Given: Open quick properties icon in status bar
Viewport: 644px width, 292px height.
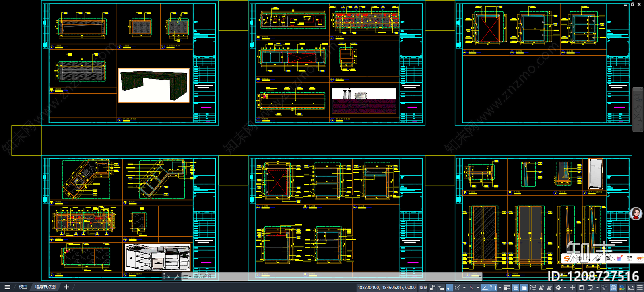Looking at the screenshot, I should 581,288.
